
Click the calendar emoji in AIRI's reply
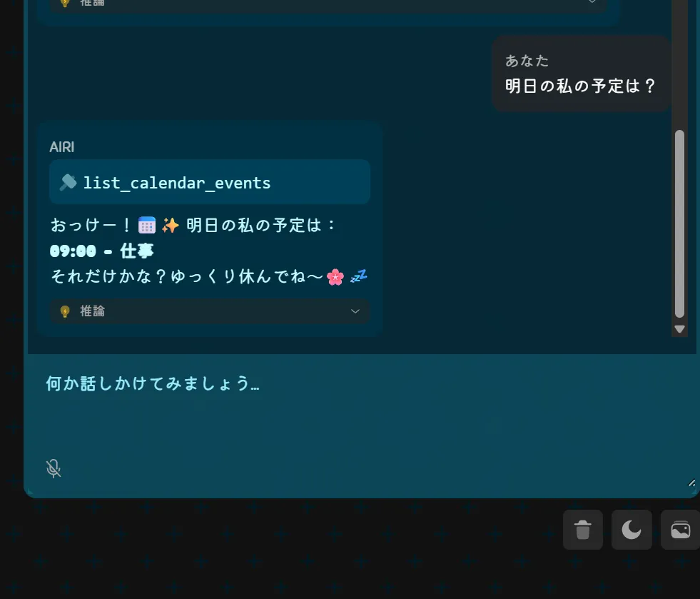tap(147, 225)
